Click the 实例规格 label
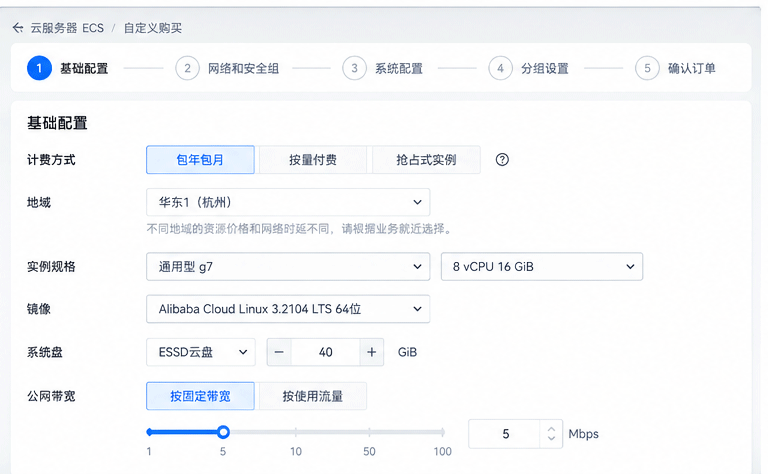The height and width of the screenshot is (474, 768). [51, 266]
